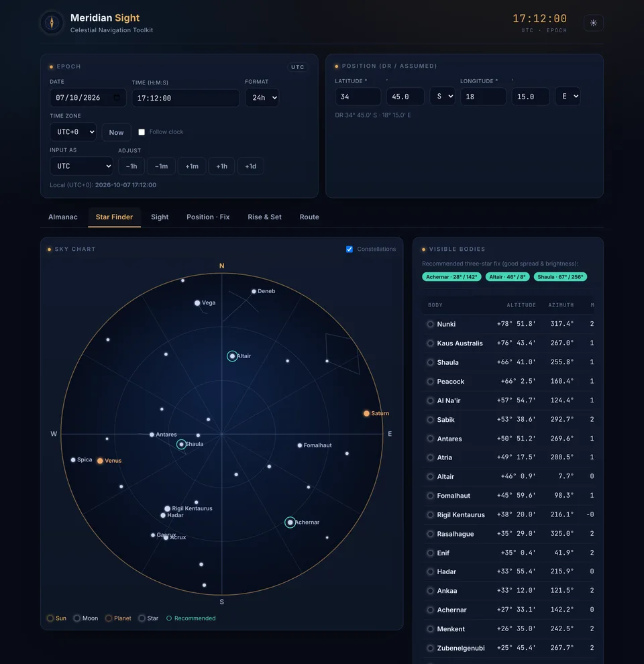The height and width of the screenshot is (664, 644).
Task: Open the longitude E hemisphere dropdown
Action: pyautogui.click(x=568, y=97)
